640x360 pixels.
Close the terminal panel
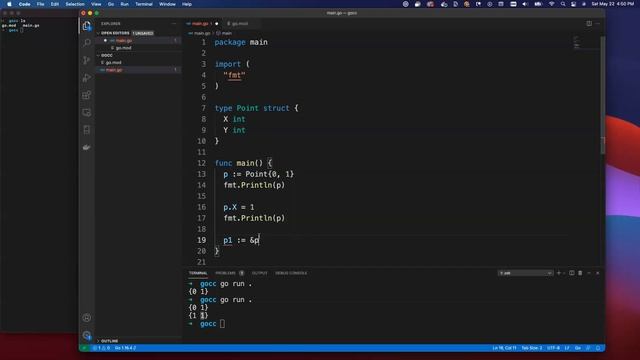point(598,273)
